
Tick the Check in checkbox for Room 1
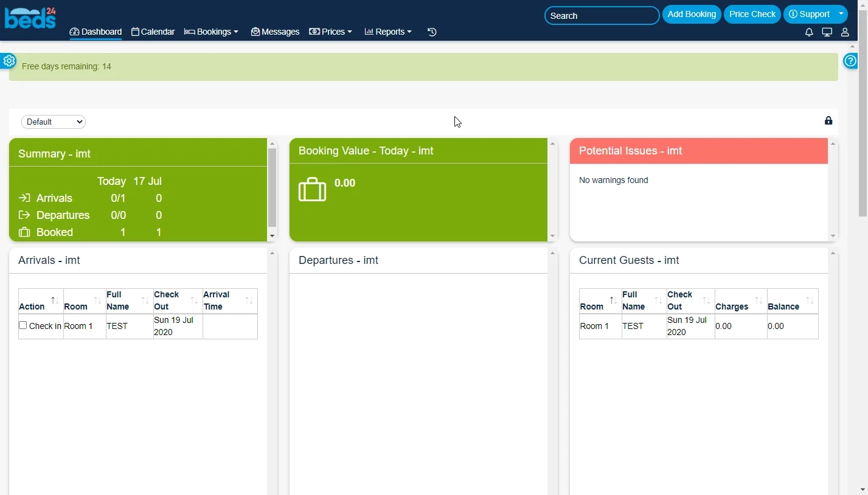[23, 325]
